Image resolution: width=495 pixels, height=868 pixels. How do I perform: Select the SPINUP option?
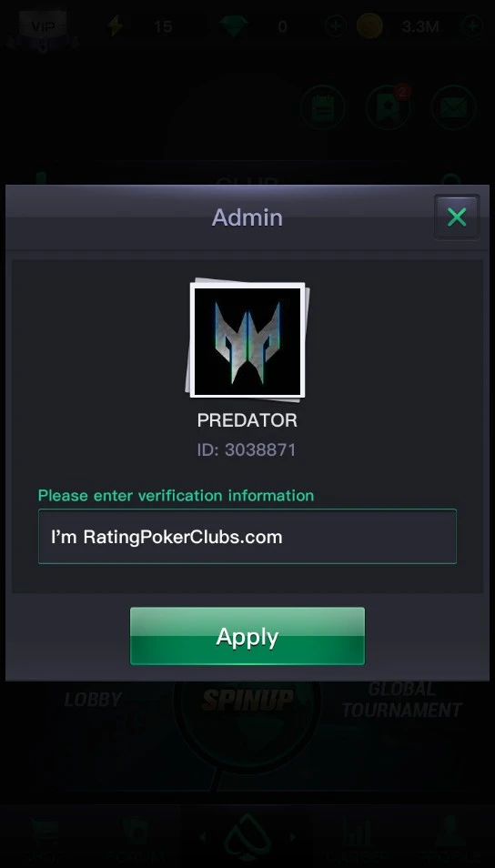click(x=247, y=700)
